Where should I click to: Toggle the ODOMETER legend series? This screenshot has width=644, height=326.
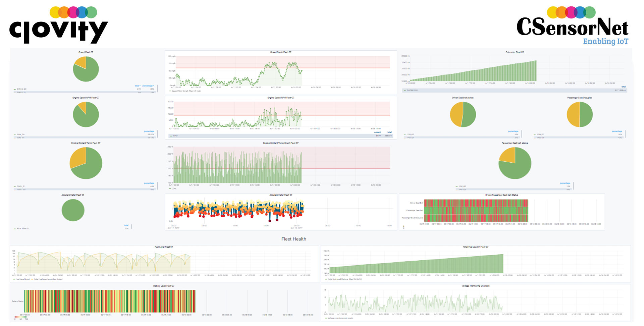coord(411,91)
